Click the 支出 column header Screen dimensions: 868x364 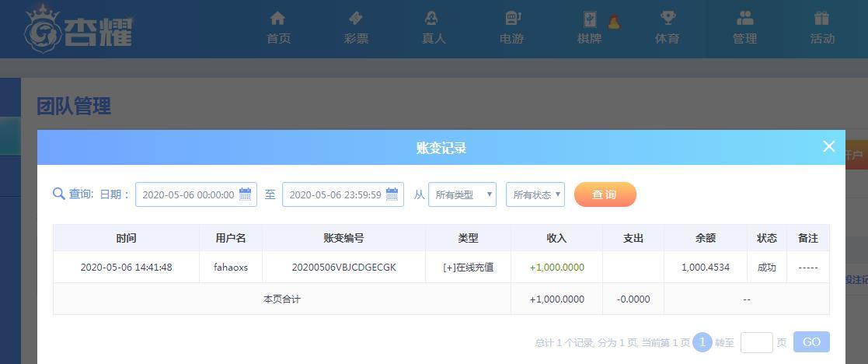click(x=633, y=238)
